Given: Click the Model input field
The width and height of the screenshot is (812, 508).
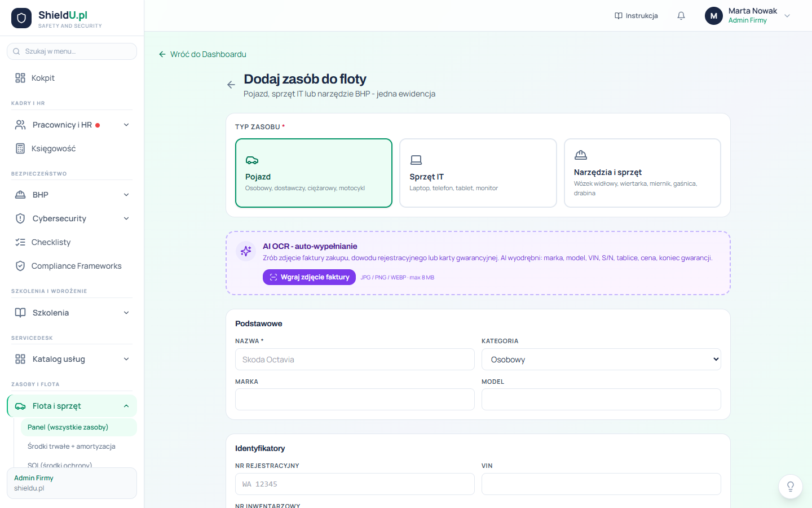Looking at the screenshot, I should 601,400.
